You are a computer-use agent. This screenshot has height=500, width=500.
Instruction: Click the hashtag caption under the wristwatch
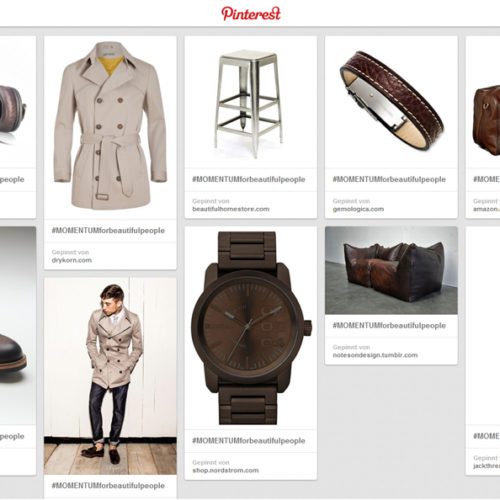[249, 441]
